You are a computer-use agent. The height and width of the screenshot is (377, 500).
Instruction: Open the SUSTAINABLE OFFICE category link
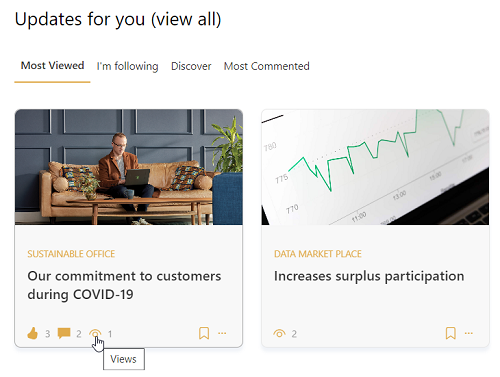pyautogui.click(x=71, y=254)
